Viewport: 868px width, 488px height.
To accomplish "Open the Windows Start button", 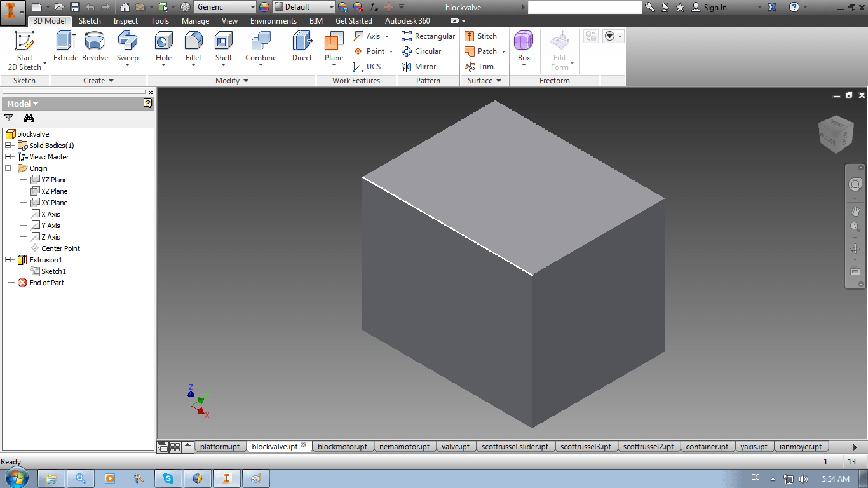I will click(15, 478).
